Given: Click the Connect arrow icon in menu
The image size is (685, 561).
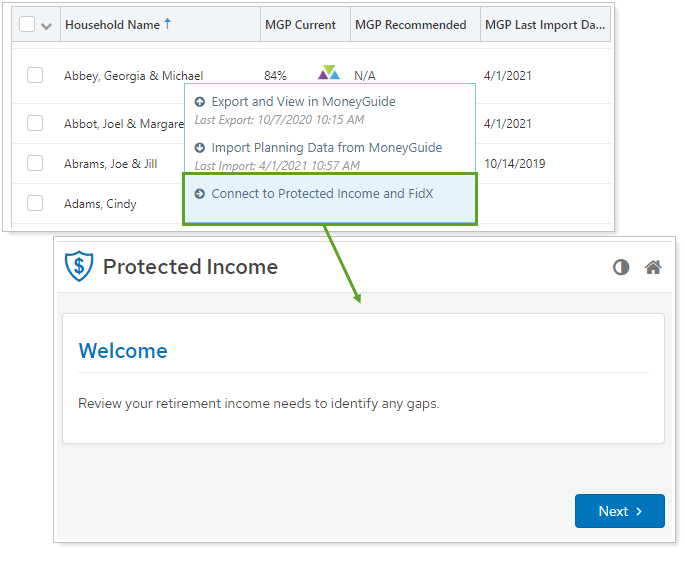Looking at the screenshot, I should 200,194.
